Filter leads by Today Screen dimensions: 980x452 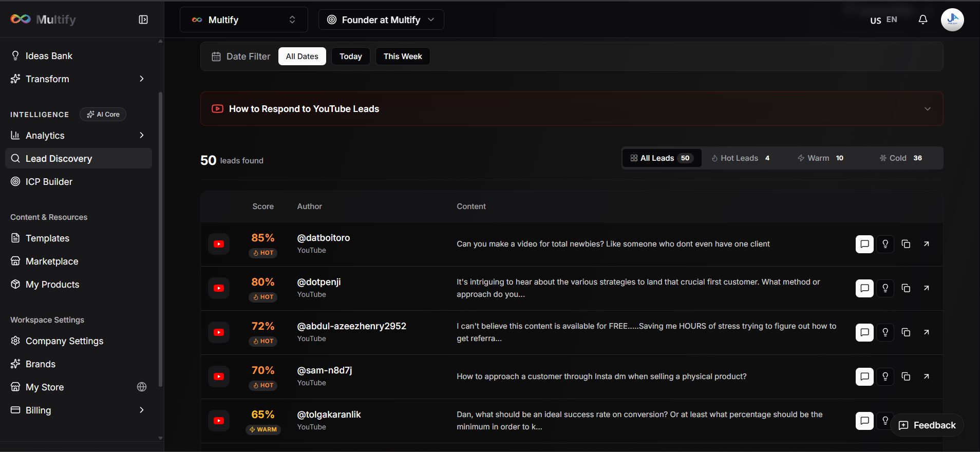(351, 56)
